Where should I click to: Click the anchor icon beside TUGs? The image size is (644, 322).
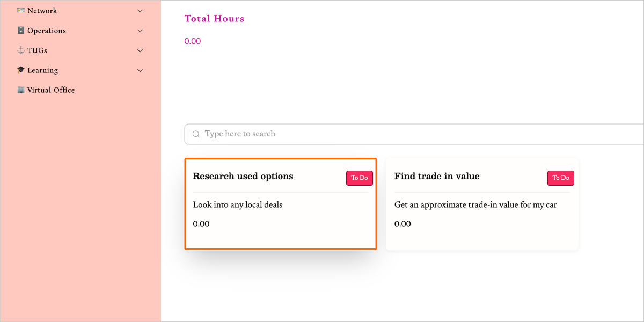21,50
